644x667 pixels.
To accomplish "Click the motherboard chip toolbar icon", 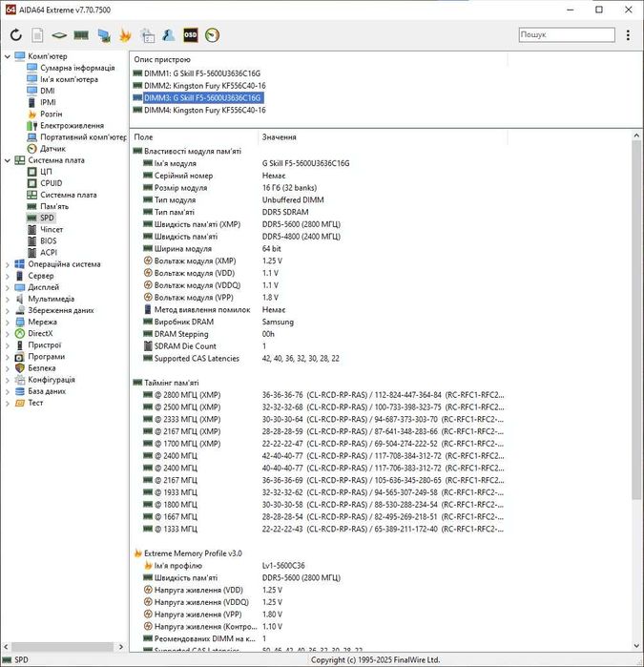I will click(x=59, y=35).
